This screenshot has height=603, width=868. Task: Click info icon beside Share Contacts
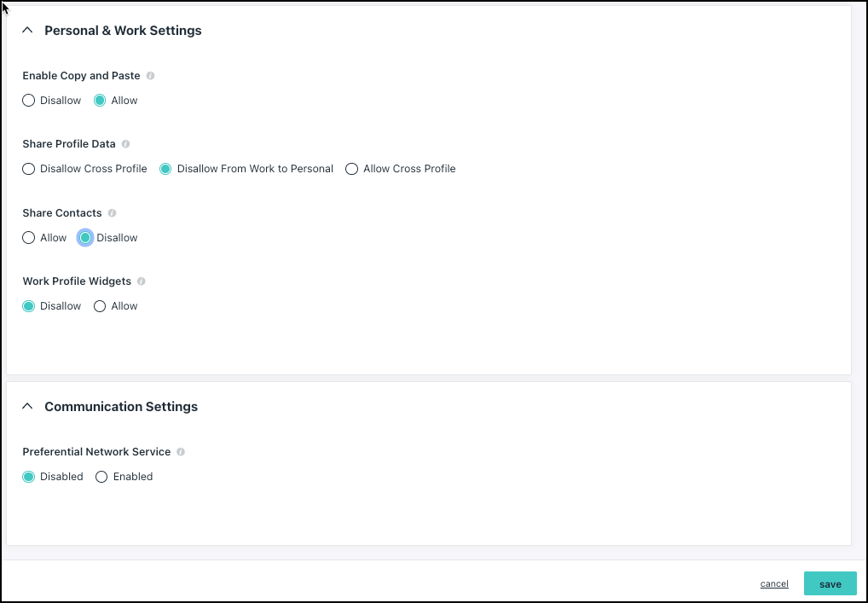click(112, 213)
